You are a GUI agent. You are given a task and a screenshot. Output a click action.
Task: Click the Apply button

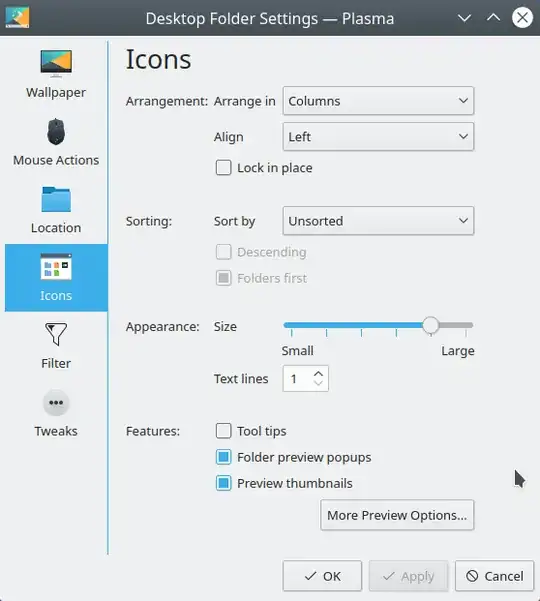point(408,576)
